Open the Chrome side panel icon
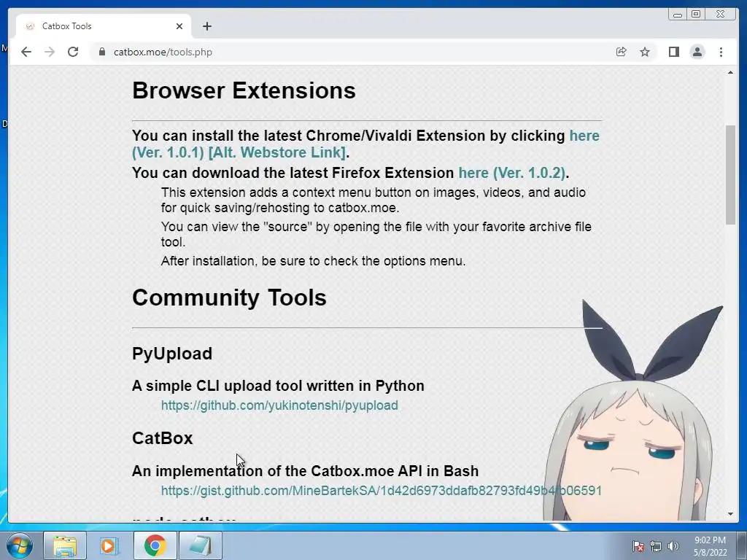The height and width of the screenshot is (560, 747). point(673,52)
